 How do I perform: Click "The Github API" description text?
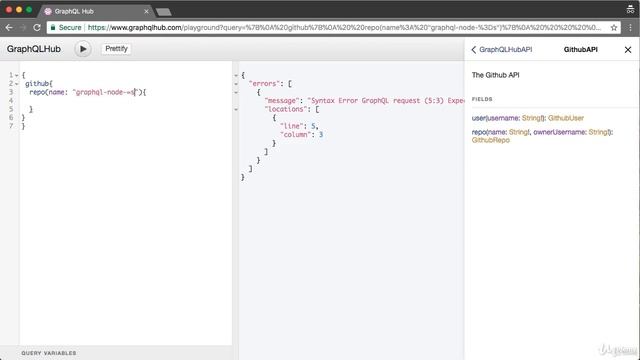tap(496, 75)
